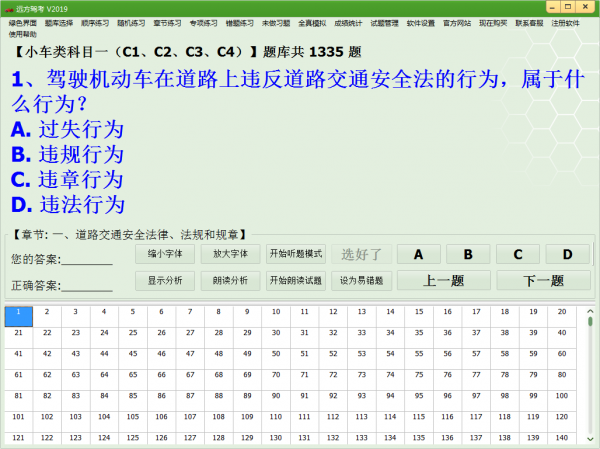Open the 使用帮助 menu
The width and height of the screenshot is (600, 449).
pyautogui.click(x=23, y=34)
